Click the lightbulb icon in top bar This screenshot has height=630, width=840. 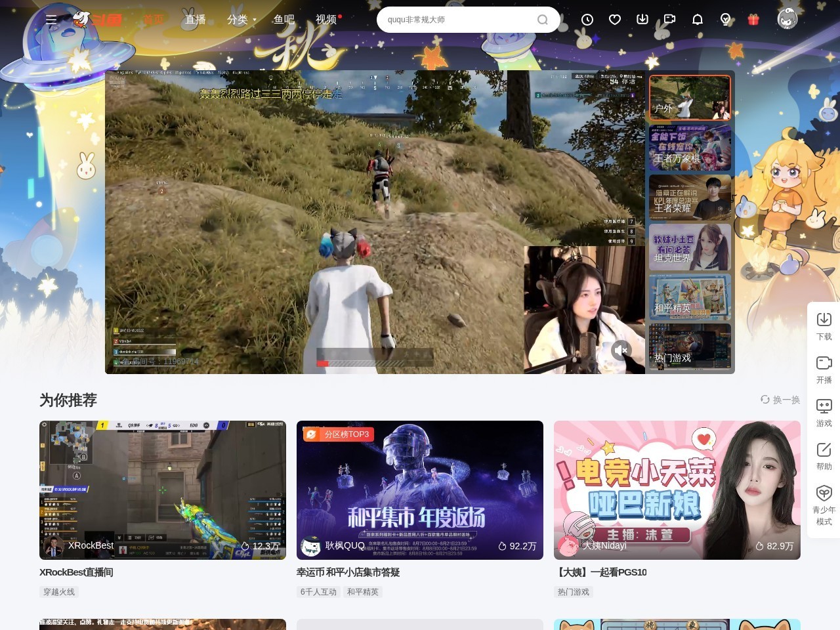[x=726, y=20]
